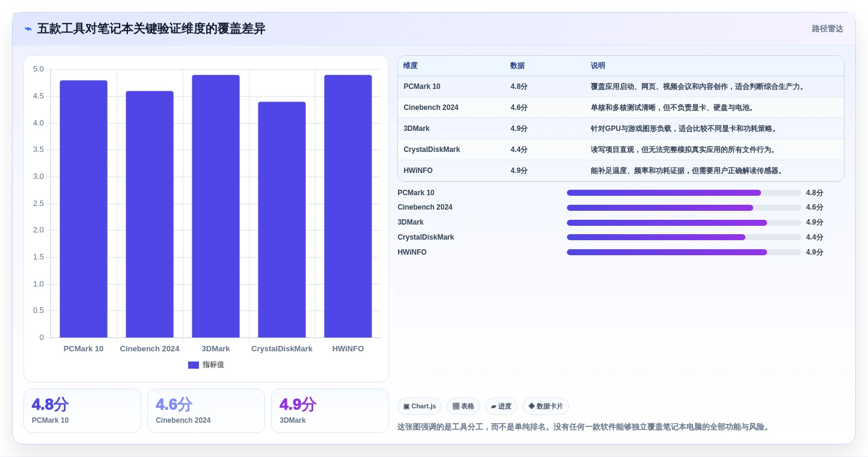Select the CrystalDiskMark table row name
The image size is (868, 457).
[x=432, y=150]
